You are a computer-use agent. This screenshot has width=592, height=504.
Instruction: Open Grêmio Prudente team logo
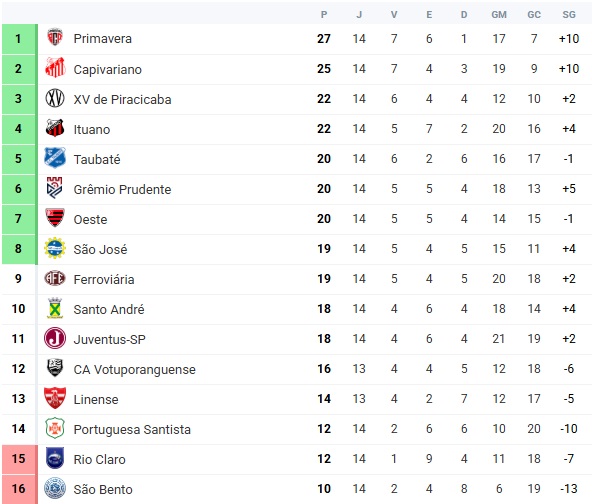tap(54, 188)
